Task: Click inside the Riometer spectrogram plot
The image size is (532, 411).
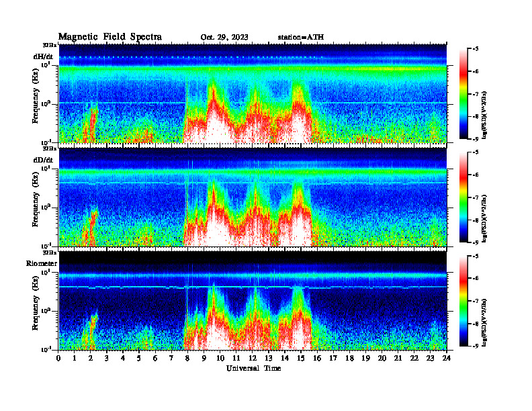Action: pyautogui.click(x=253, y=300)
